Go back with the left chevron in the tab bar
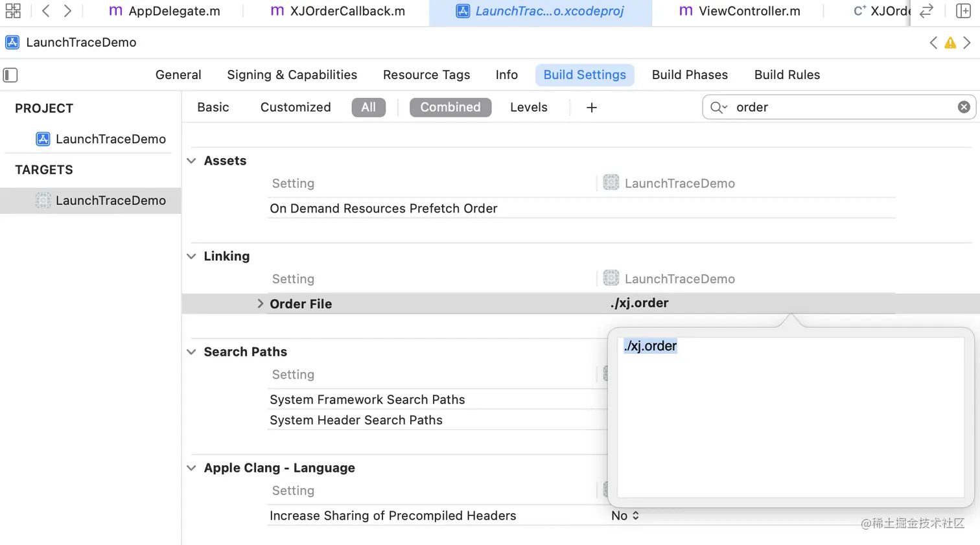The image size is (980, 545). [x=45, y=10]
